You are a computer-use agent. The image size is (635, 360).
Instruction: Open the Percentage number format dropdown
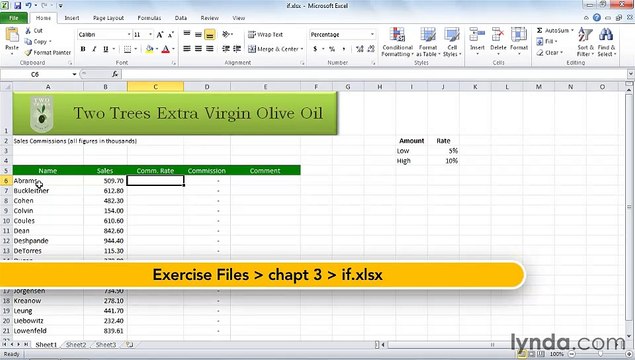[x=372, y=35]
